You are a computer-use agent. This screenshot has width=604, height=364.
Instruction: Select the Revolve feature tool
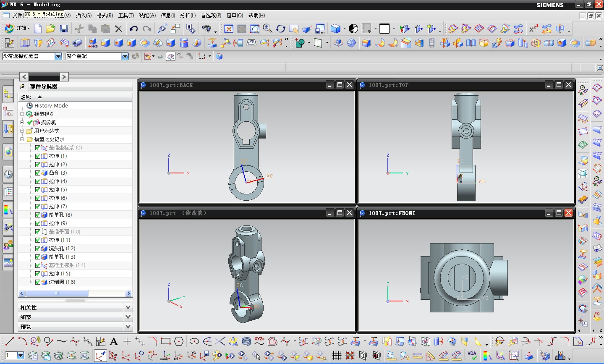pos(38,43)
